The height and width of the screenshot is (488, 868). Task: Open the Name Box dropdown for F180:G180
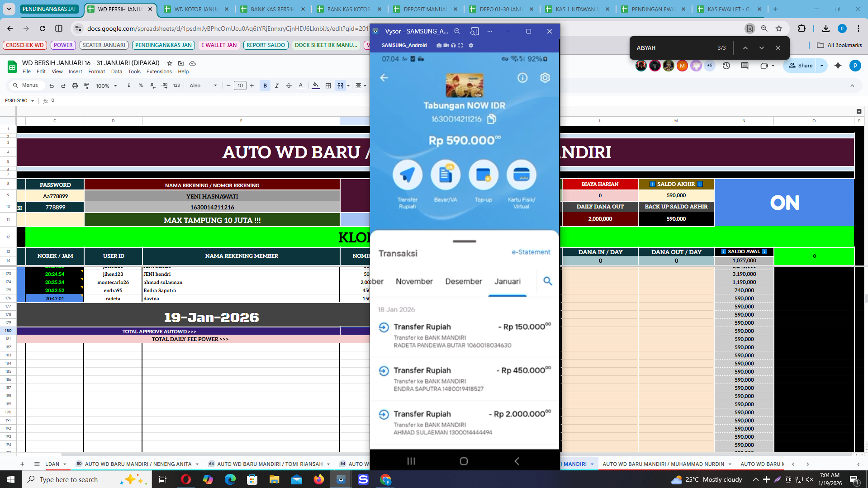tap(33, 101)
